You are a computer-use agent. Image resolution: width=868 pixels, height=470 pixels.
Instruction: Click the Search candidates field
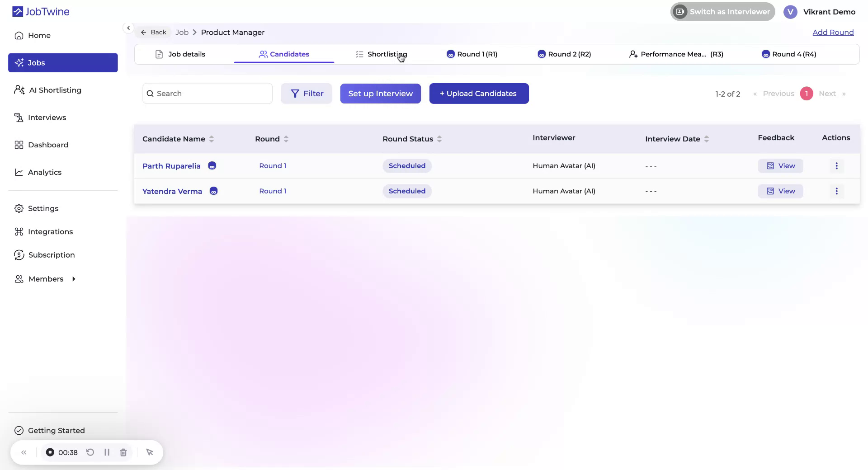[207, 93]
